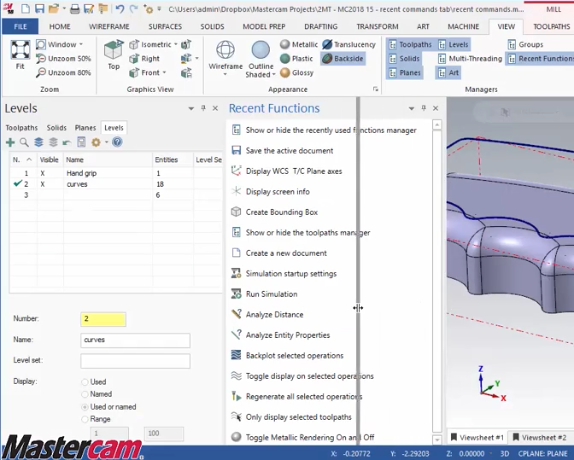Click the empty Level set input field
The width and height of the screenshot is (574, 460).
(x=135, y=361)
